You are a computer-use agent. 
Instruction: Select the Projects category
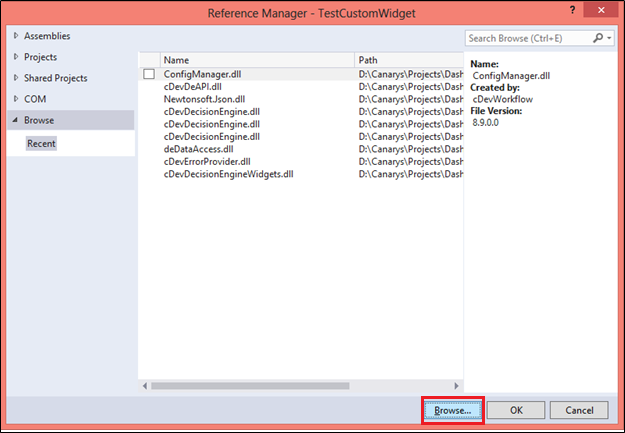tap(41, 57)
